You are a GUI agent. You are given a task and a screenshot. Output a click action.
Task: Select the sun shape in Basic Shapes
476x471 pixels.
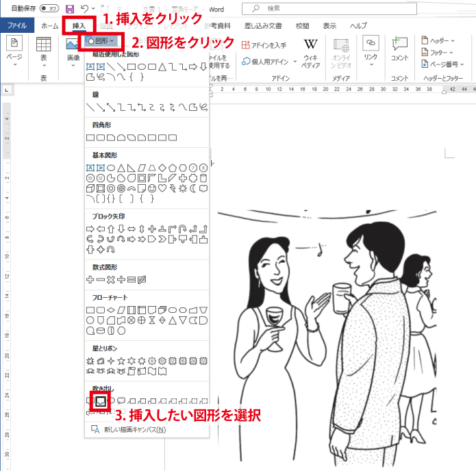click(x=183, y=188)
